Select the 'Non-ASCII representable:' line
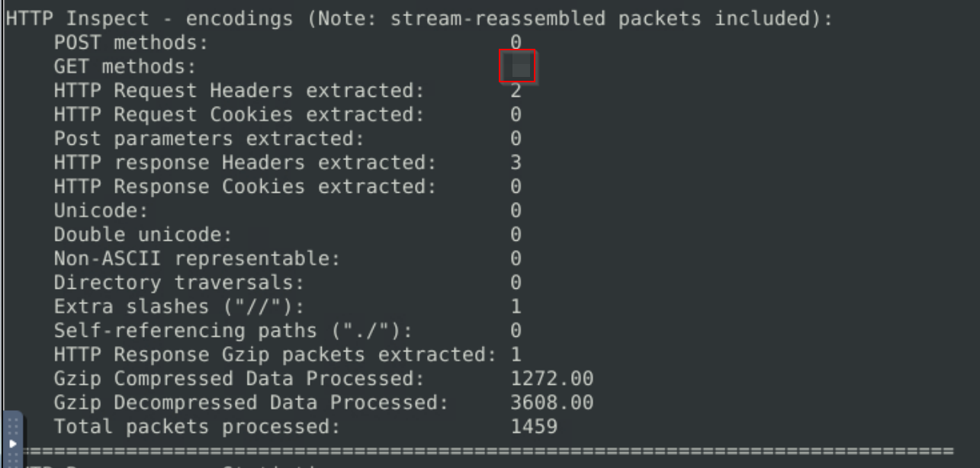The width and height of the screenshot is (980, 468). [288, 258]
